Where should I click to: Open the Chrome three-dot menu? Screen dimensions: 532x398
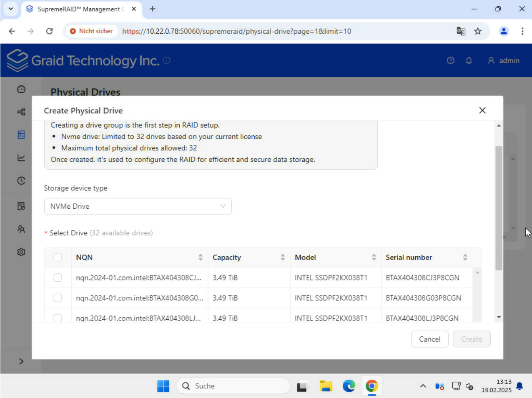tap(522, 31)
